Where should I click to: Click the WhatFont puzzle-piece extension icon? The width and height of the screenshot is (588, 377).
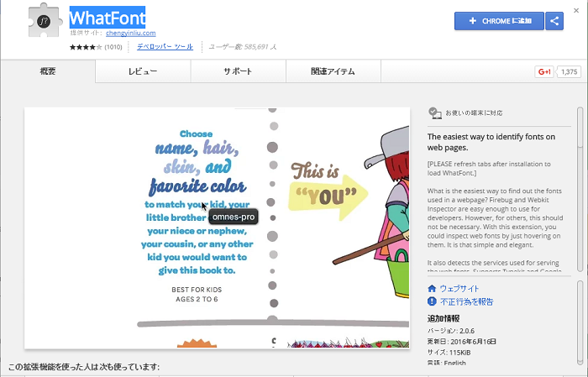[44, 21]
